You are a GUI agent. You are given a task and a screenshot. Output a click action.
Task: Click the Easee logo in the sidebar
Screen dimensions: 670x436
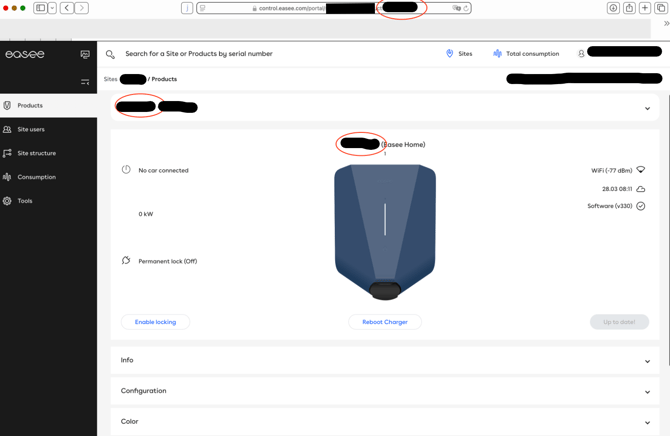point(25,54)
